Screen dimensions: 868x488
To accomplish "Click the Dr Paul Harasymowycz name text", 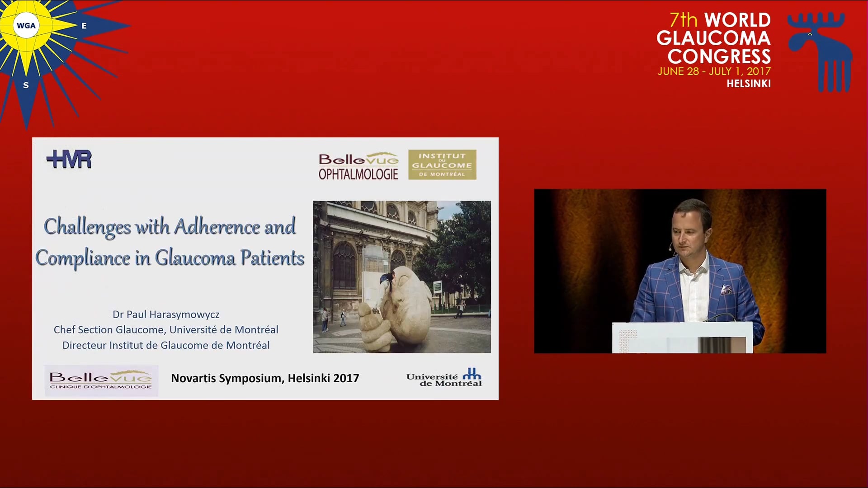I will tap(166, 314).
